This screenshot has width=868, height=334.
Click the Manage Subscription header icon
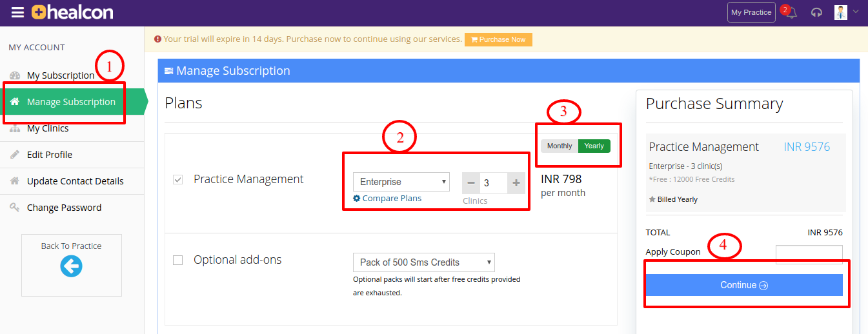coord(169,71)
